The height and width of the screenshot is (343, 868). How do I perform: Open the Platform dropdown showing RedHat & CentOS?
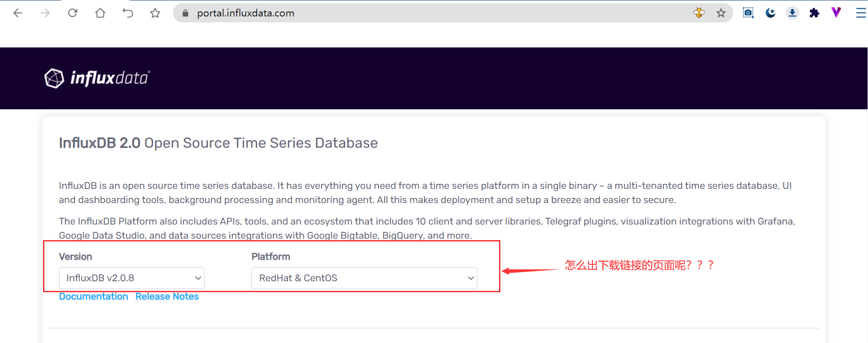(364, 278)
